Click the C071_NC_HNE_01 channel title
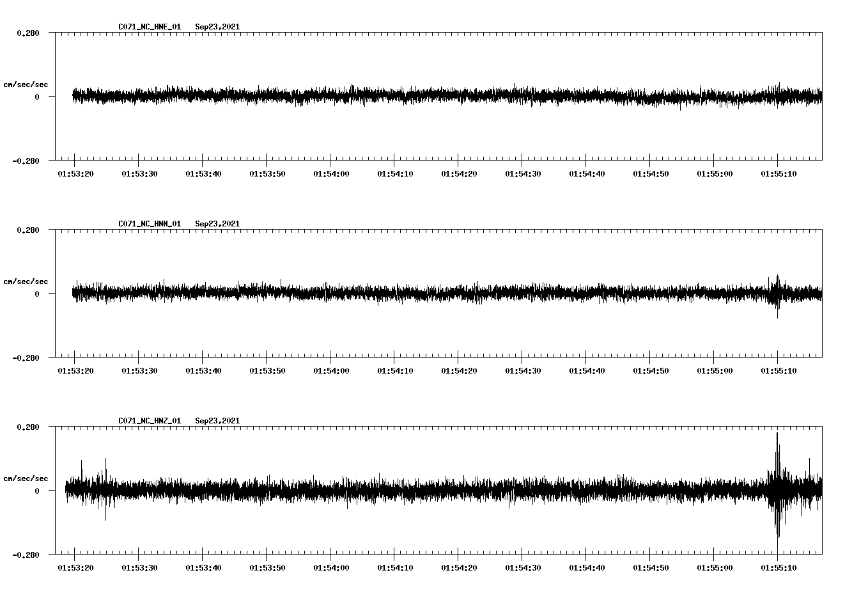This screenshot has height=591, width=868. [x=150, y=27]
